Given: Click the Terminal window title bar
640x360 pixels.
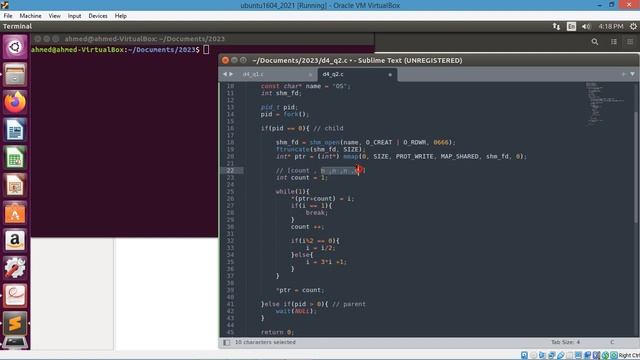Looking at the screenshot, I should click(x=202, y=39).
